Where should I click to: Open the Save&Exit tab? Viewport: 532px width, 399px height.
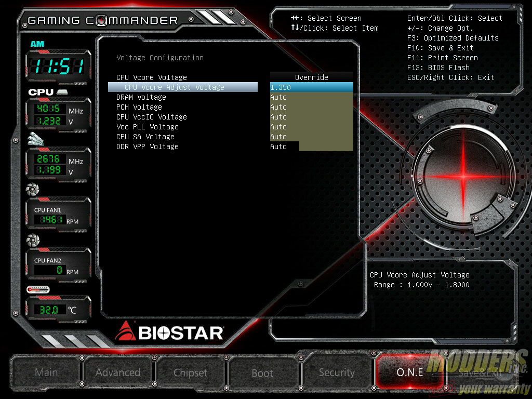[480, 373]
